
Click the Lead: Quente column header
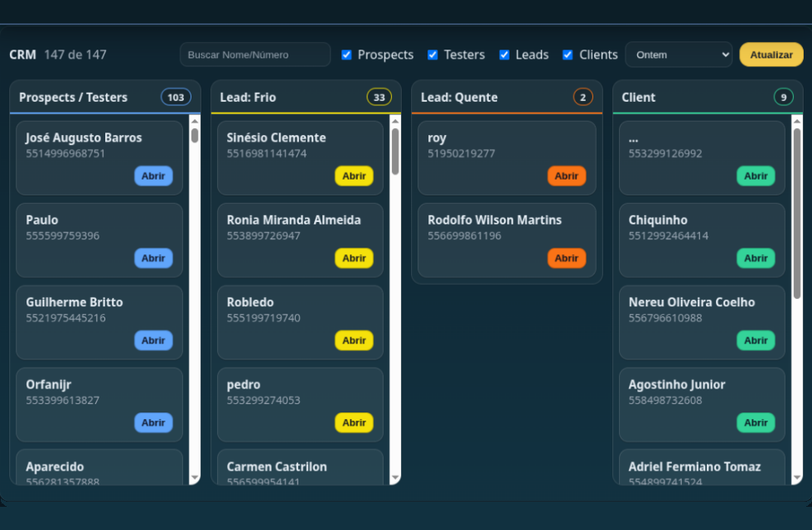[460, 97]
